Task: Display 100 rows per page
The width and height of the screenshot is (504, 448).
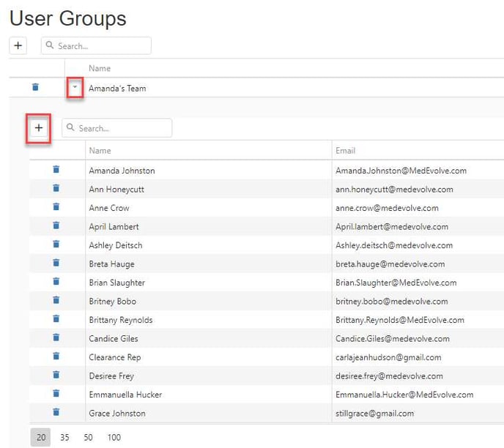Action: pyautogui.click(x=114, y=438)
